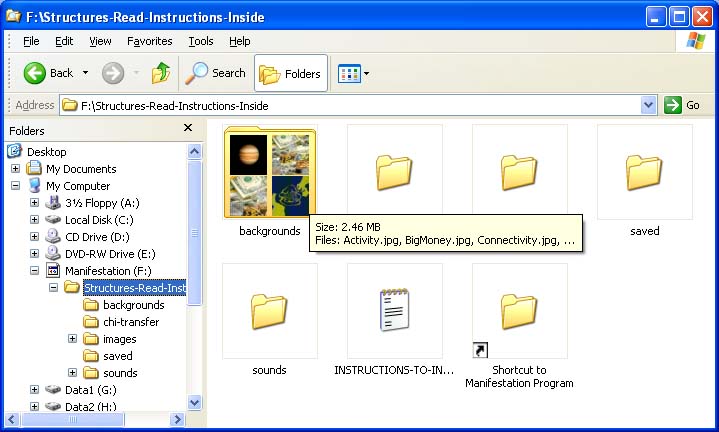
Task: Select the INSTRUCTIONS text file icon
Action: coord(394,311)
